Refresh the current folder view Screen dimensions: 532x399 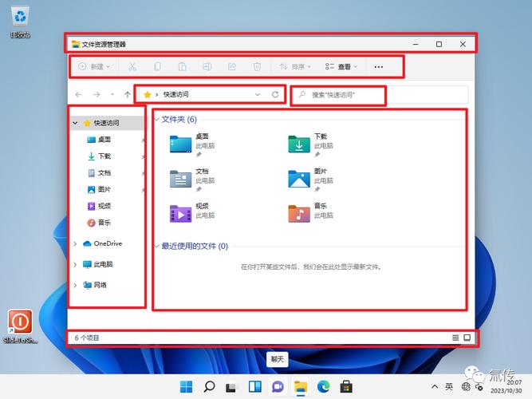[x=275, y=94]
